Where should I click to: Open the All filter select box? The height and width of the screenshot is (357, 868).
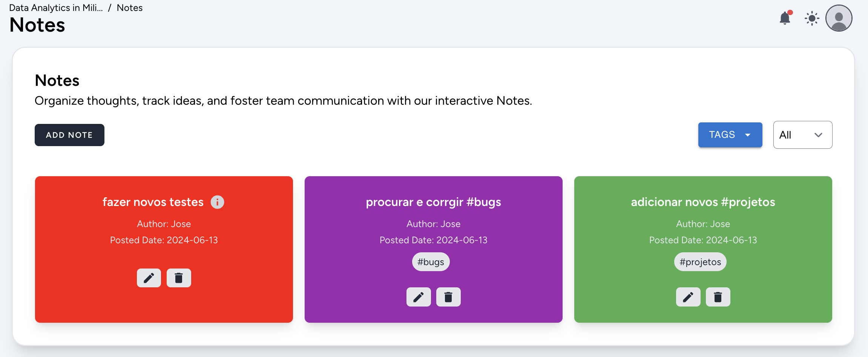803,135
